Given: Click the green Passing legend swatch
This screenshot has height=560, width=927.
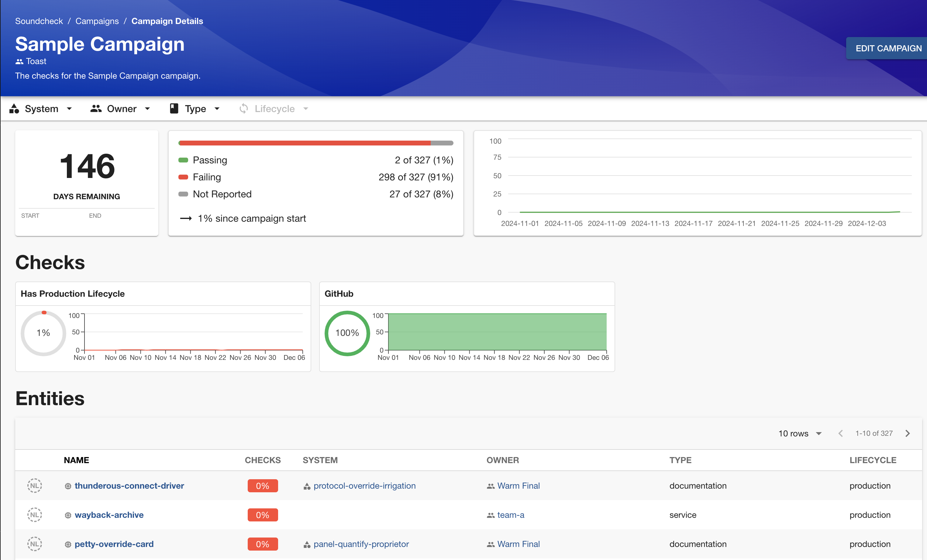Looking at the screenshot, I should coord(183,160).
